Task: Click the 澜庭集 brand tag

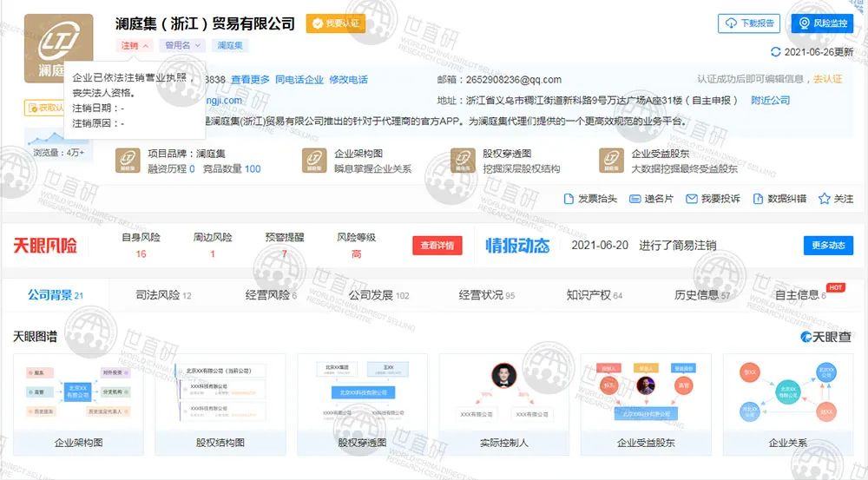Action: (230, 45)
